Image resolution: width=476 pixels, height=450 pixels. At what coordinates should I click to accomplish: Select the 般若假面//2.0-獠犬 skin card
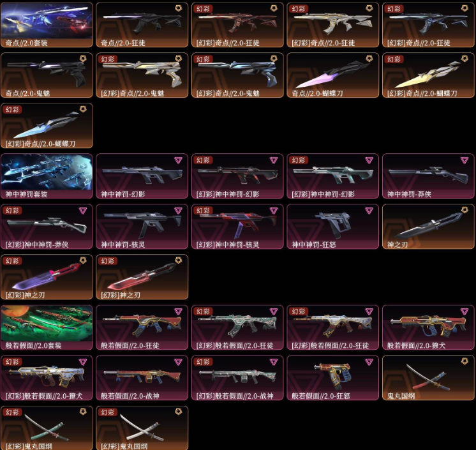[428, 327]
